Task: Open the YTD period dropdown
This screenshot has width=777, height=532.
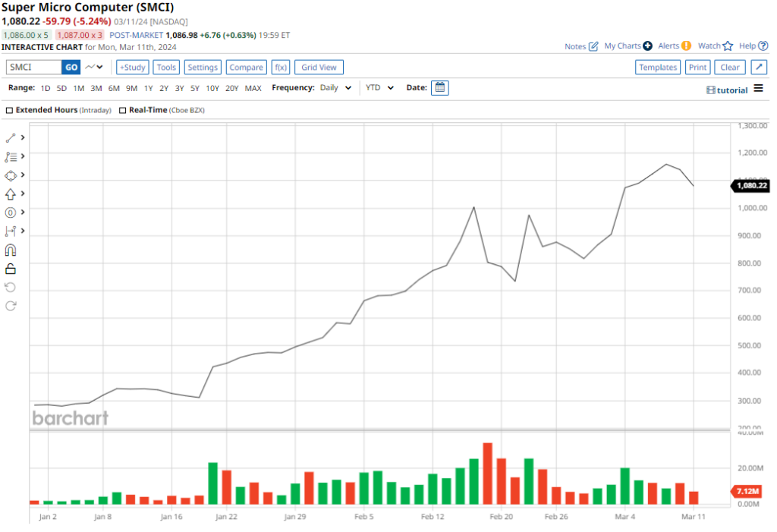Action: (x=379, y=88)
